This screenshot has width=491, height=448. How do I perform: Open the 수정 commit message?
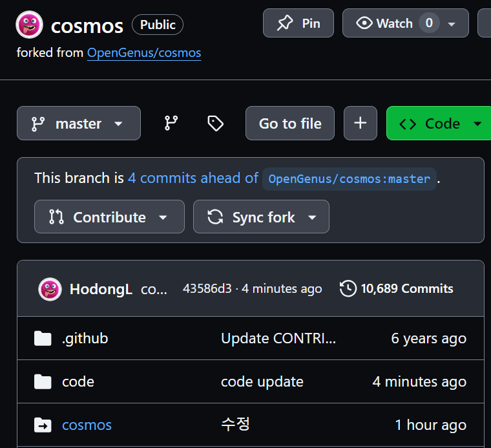point(235,424)
